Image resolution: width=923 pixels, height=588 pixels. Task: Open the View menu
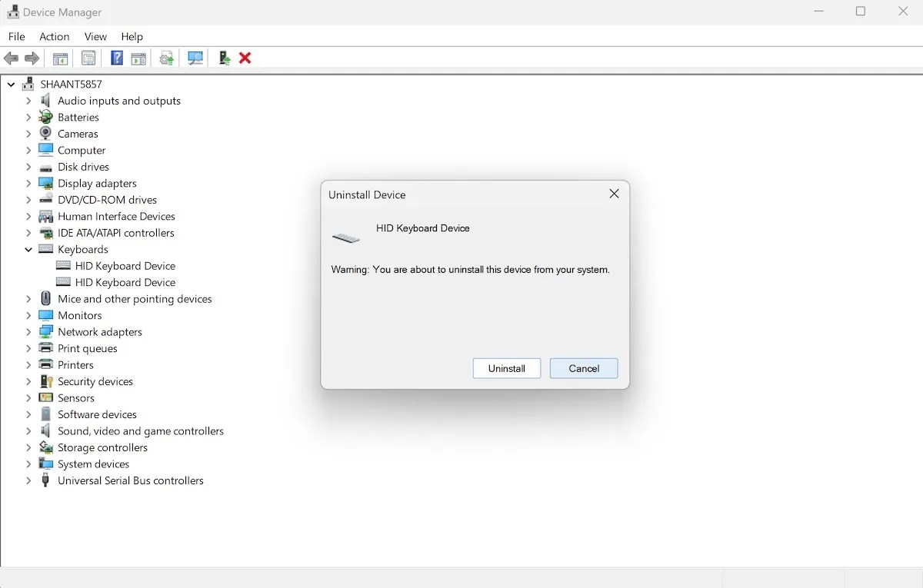pyautogui.click(x=95, y=36)
